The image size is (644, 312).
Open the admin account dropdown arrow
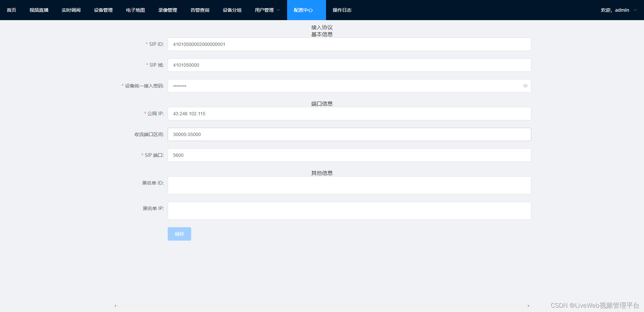click(635, 10)
